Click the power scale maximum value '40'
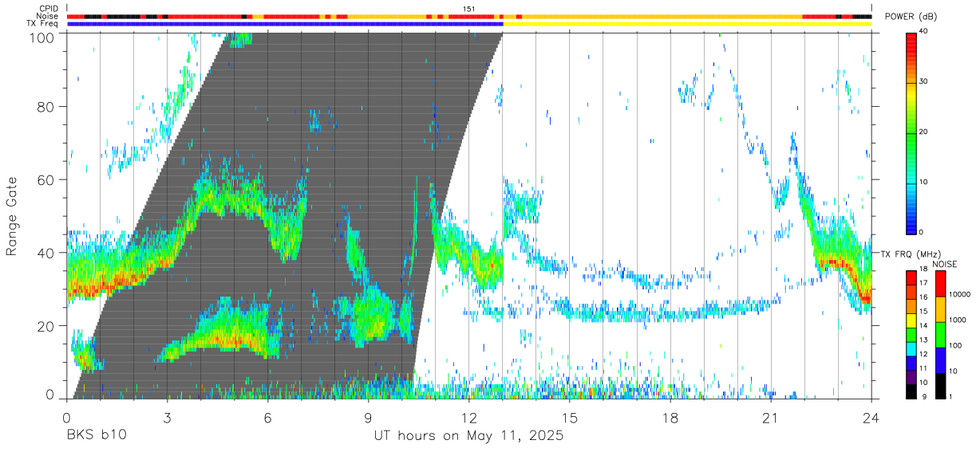This screenshot has width=980, height=452. click(x=923, y=32)
